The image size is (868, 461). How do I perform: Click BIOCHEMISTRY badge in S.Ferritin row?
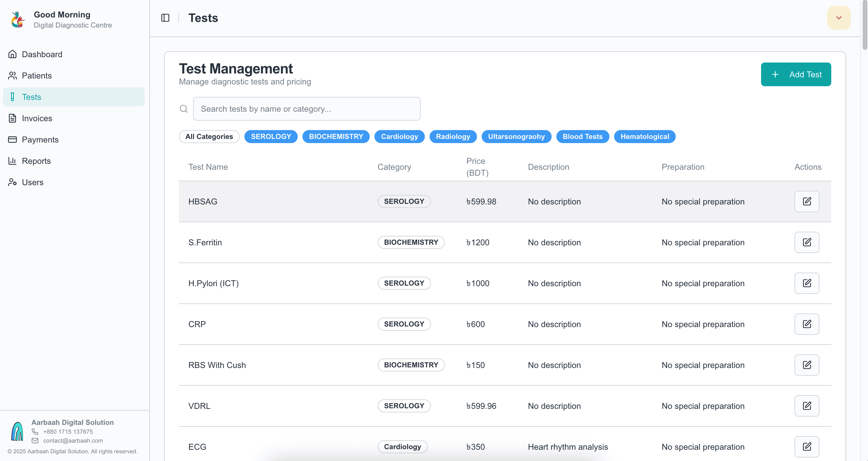pyautogui.click(x=411, y=242)
